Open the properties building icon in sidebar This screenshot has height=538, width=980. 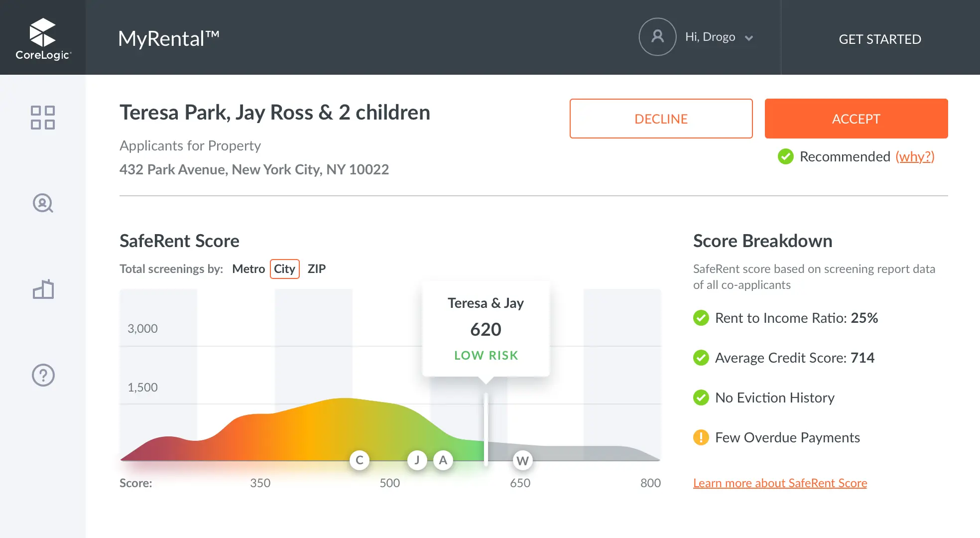pos(43,289)
